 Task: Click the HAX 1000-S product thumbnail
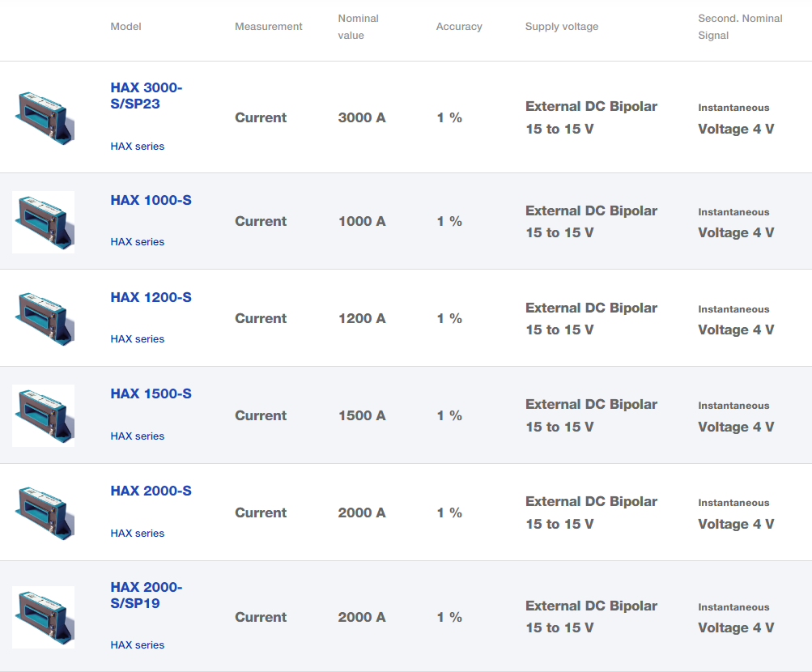[44, 222]
